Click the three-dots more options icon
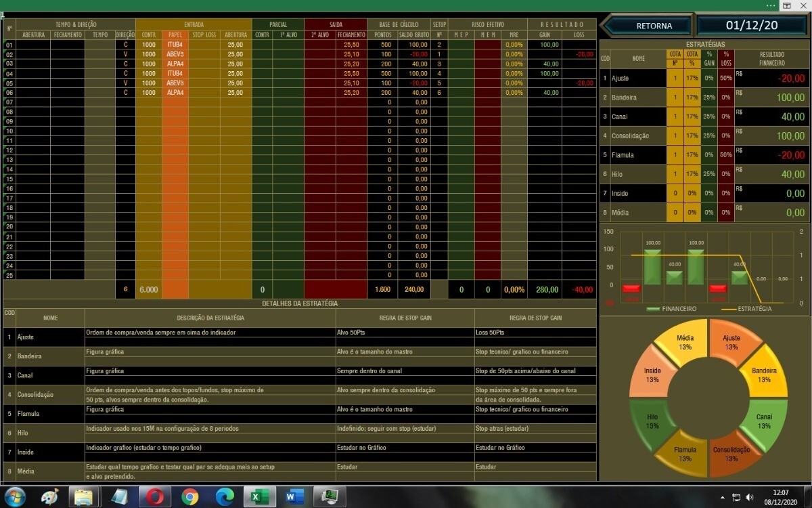 pyautogui.click(x=771, y=5)
